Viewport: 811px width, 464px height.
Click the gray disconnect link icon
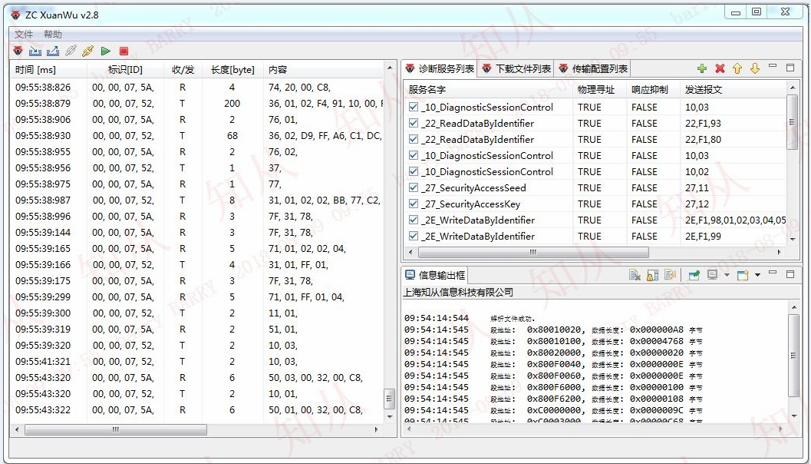tap(71, 51)
